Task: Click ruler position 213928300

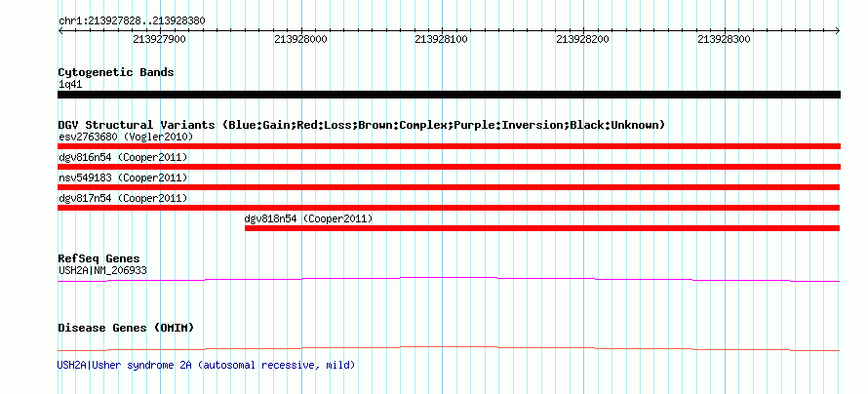Action: [724, 39]
